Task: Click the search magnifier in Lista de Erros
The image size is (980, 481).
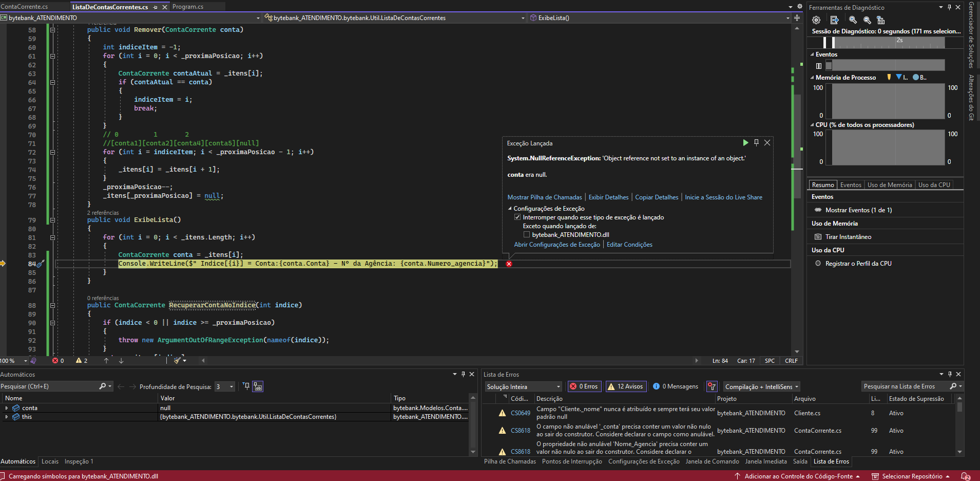Action: [x=953, y=386]
